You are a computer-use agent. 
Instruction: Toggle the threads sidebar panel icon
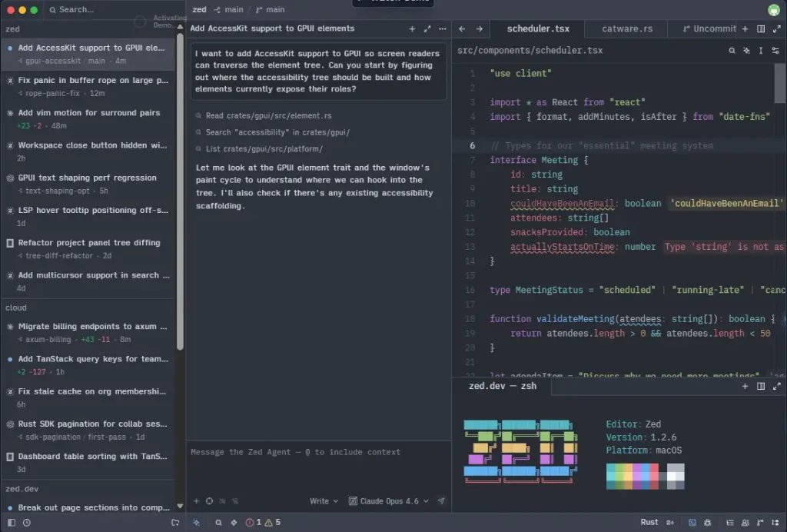point(11,523)
